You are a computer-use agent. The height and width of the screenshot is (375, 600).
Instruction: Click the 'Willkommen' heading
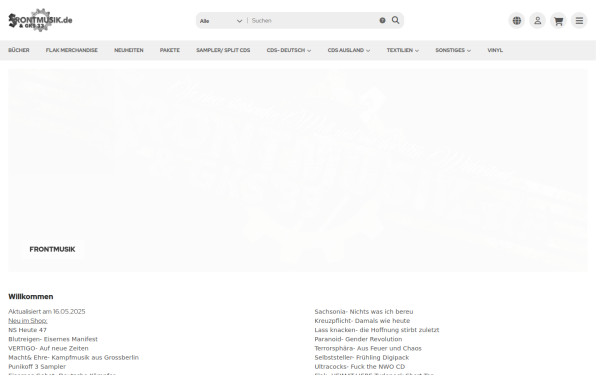pyautogui.click(x=31, y=297)
